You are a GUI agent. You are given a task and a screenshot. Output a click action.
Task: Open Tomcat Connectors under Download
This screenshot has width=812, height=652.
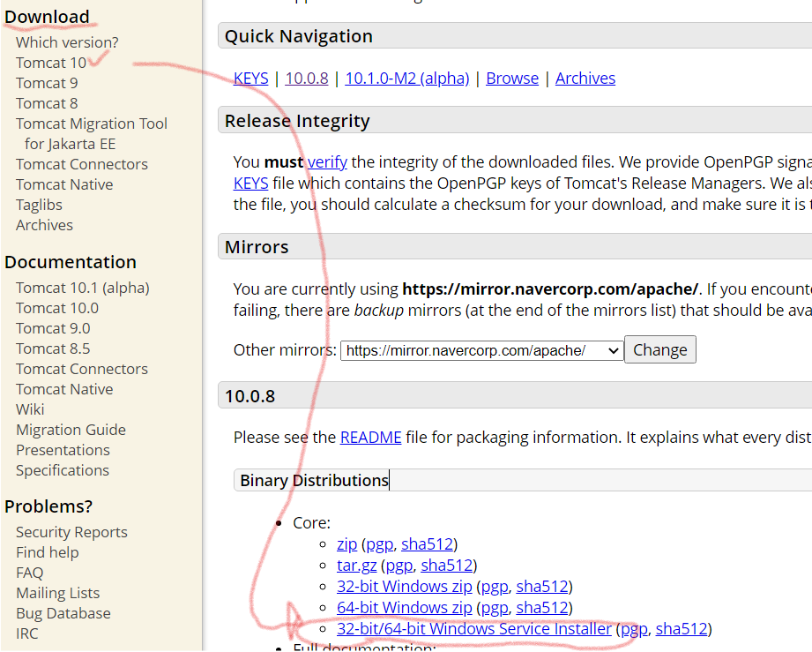(82, 164)
